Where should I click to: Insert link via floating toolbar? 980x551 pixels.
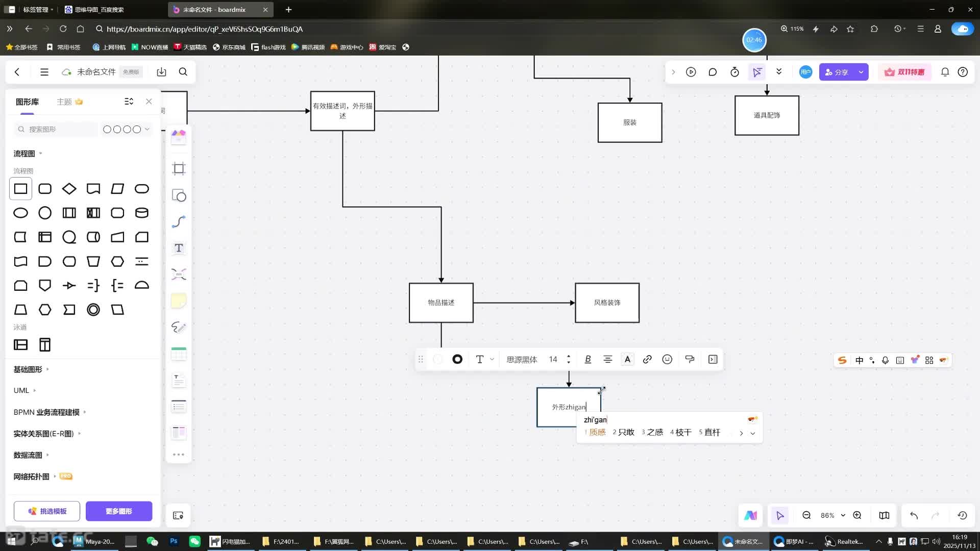(x=647, y=360)
